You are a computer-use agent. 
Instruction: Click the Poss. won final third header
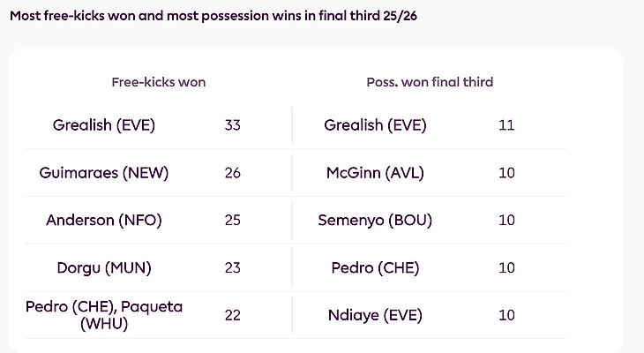pos(430,82)
